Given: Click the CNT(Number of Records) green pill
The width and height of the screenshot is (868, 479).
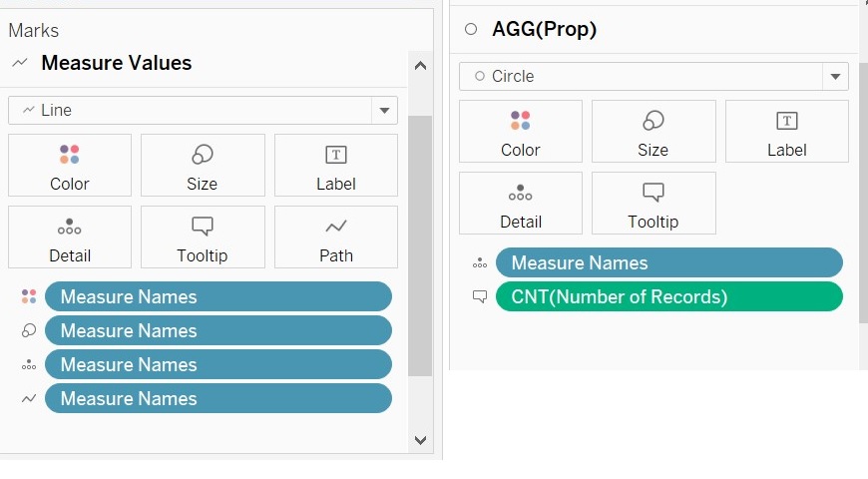Looking at the screenshot, I should point(668,296).
